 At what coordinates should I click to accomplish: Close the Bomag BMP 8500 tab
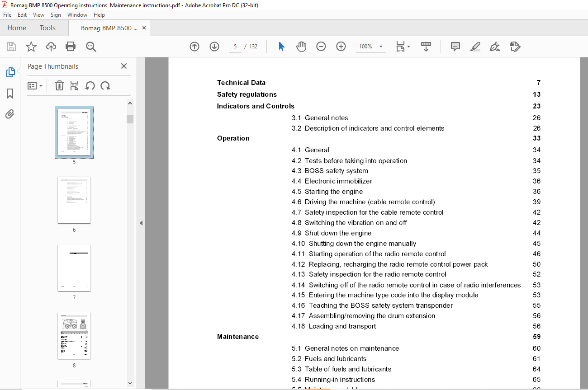144,28
